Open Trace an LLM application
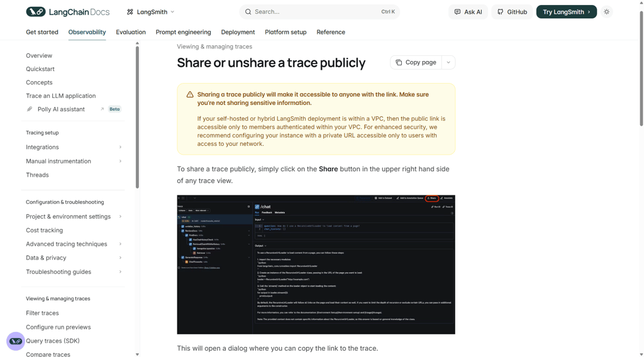 point(61,96)
